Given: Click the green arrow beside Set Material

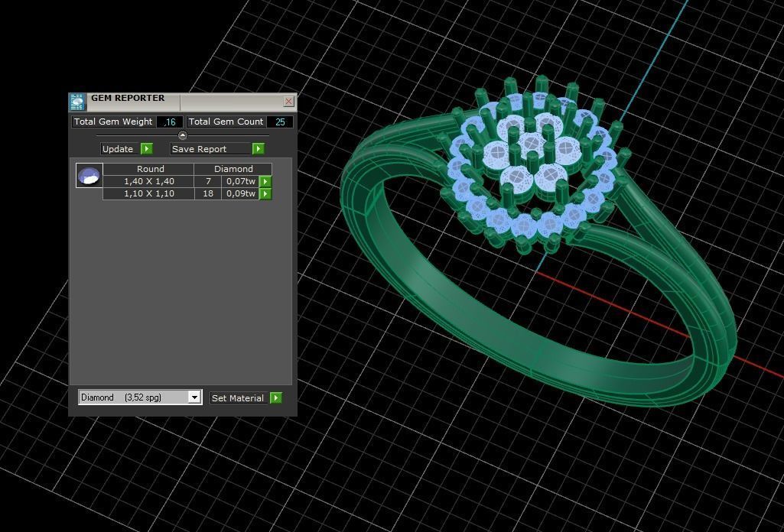Looking at the screenshot, I should [276, 398].
